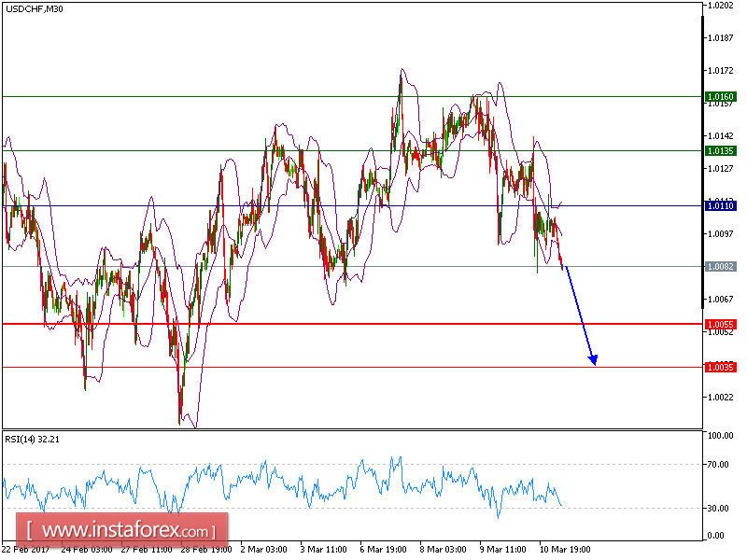Click the 22 Feb 2017 date label
Viewport: 747px width, 560px height.
click(x=26, y=550)
